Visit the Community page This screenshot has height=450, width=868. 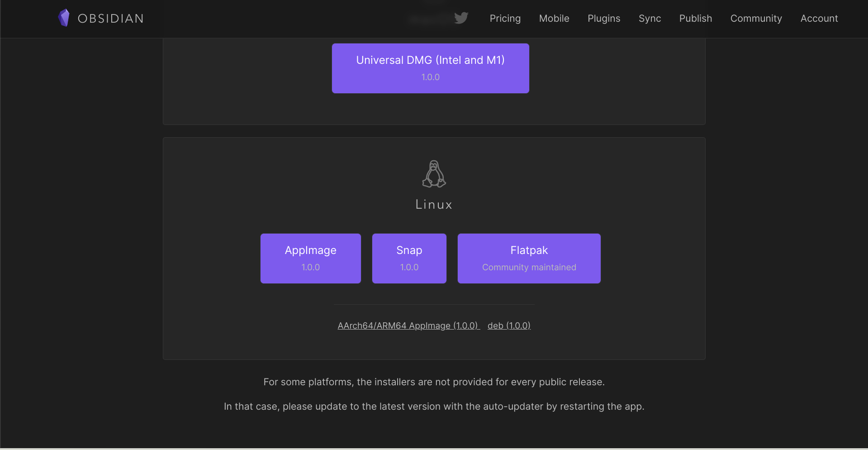pos(756,19)
